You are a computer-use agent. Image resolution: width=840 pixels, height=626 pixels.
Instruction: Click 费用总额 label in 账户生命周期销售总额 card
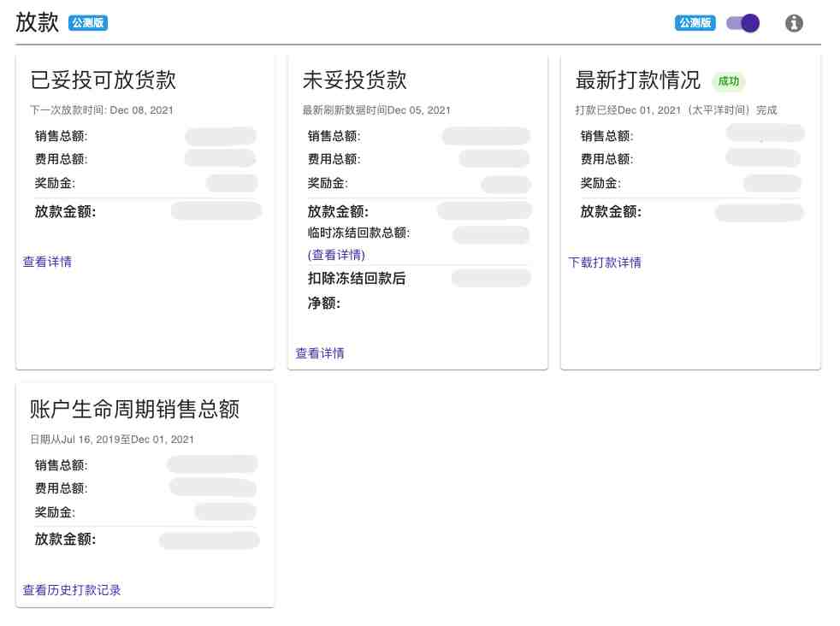[x=61, y=488]
